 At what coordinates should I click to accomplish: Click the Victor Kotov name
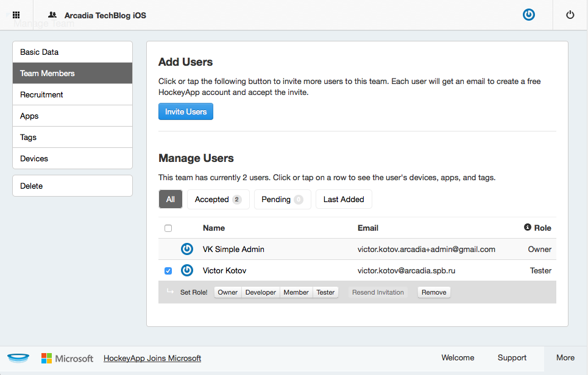[x=224, y=270]
